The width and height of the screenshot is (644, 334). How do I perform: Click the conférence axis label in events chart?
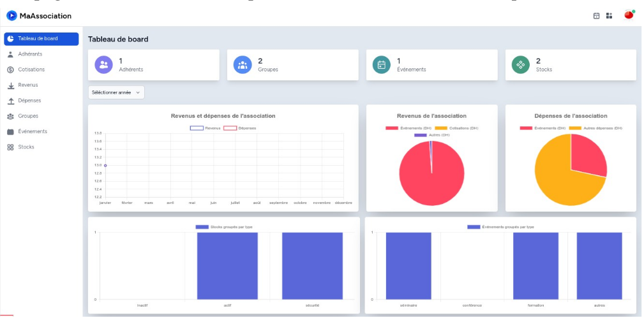pos(472,305)
